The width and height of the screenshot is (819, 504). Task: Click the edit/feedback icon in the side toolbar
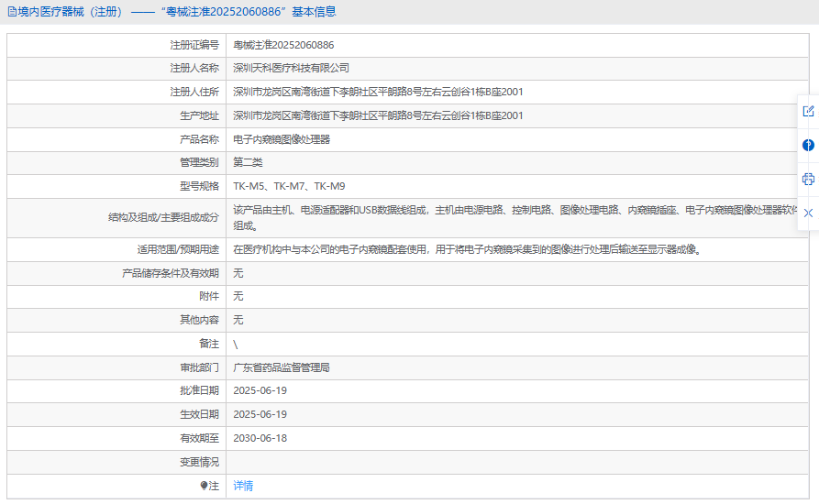point(808,111)
